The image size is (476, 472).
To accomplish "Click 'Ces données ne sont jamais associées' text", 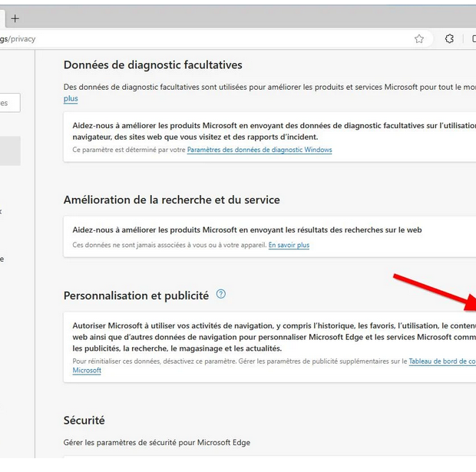I will pos(170,245).
